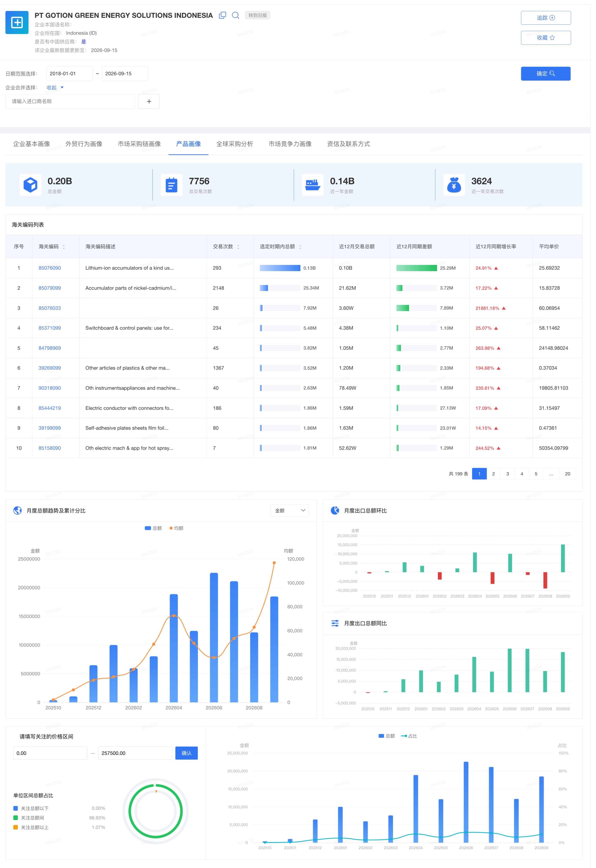
Task: Toggle 总额 legend in monthly trend chart
Action: tap(153, 528)
